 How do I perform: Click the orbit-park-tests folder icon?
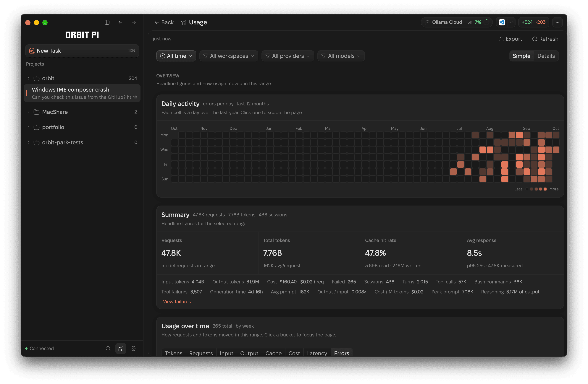tap(36, 142)
